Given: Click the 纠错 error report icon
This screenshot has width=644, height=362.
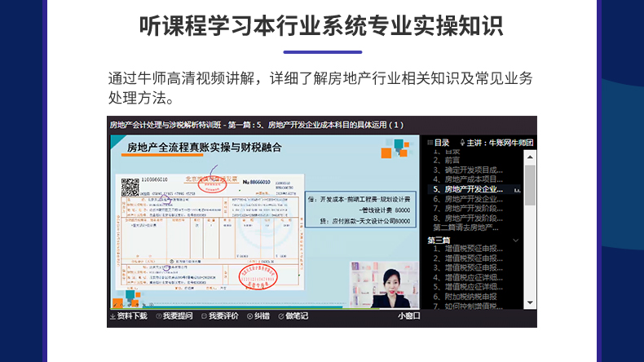Looking at the screenshot, I should point(247,316).
